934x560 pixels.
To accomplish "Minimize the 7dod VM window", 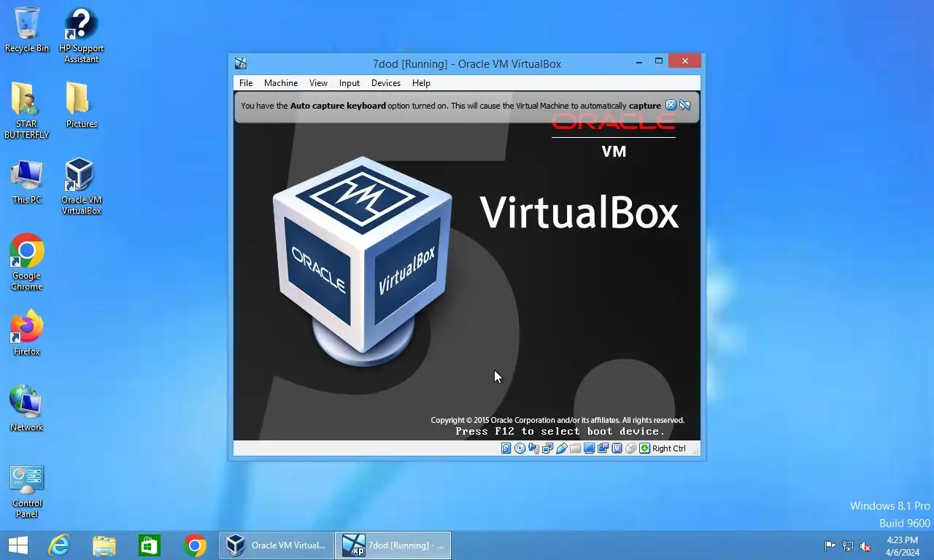I will click(639, 62).
